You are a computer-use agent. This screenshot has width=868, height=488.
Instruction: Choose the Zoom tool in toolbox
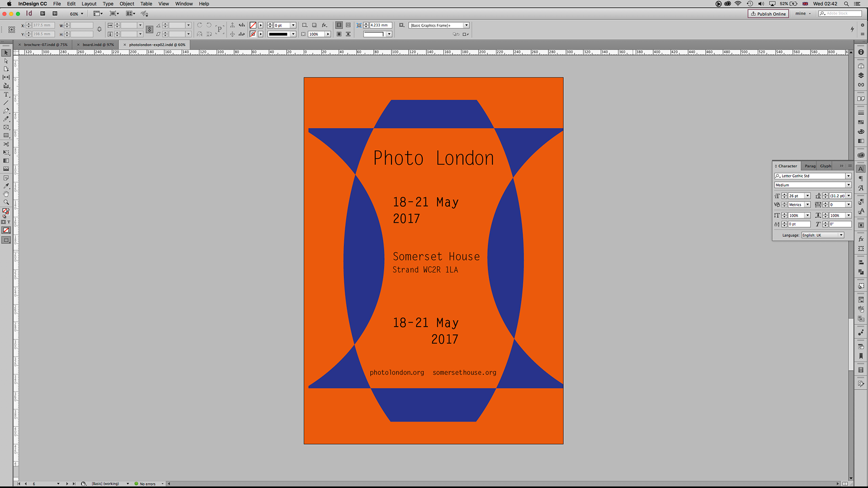click(6, 202)
